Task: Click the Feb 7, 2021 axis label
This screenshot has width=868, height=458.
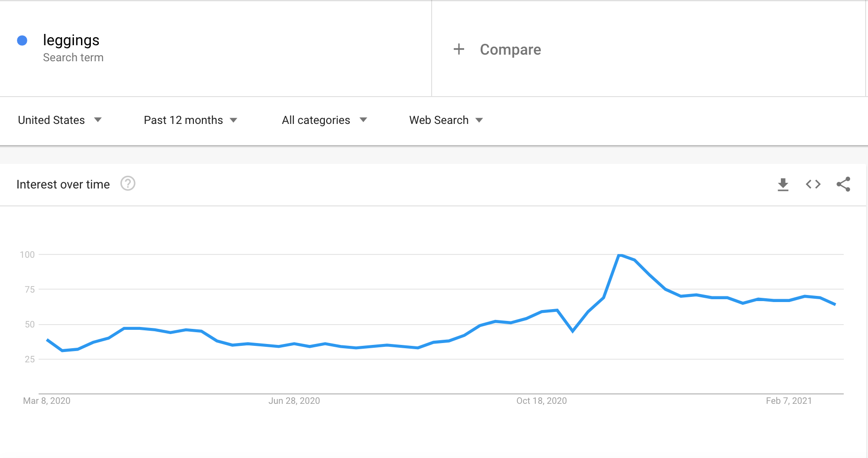Action: (x=788, y=401)
